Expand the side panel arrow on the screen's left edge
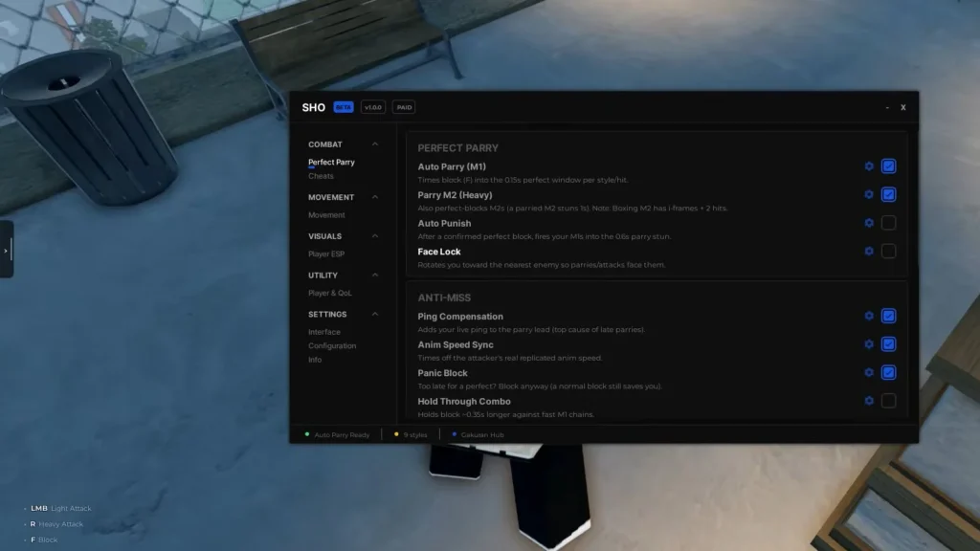The height and width of the screenshot is (551, 980). pyautogui.click(x=7, y=251)
